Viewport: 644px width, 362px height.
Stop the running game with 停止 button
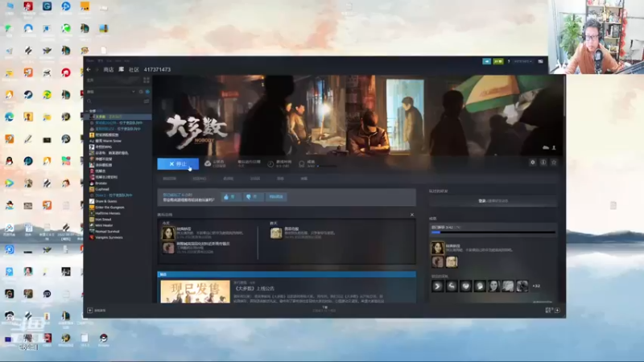pyautogui.click(x=178, y=164)
